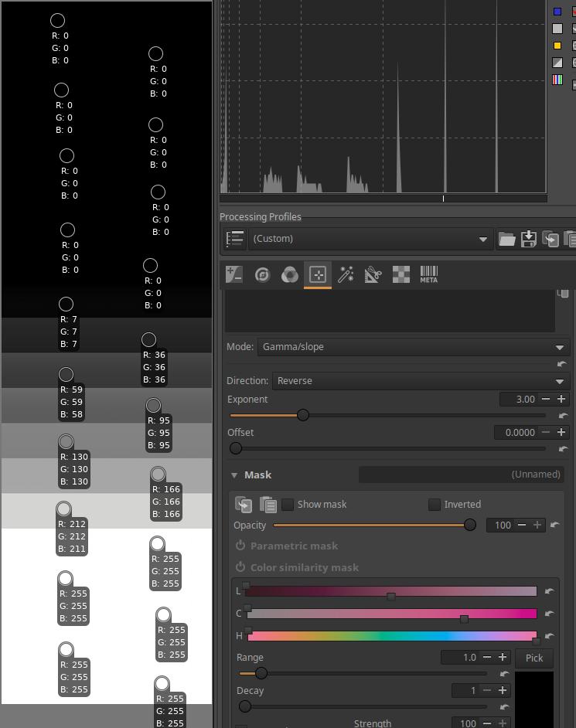
Task: Switch to the special effects wand tab
Action: (x=346, y=274)
